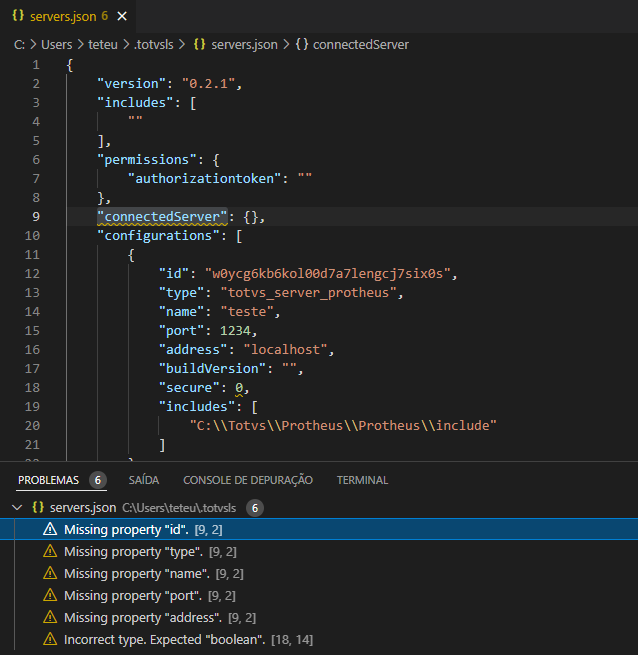Screen dimensions: 638x655
Task: Click the "teste" name value
Action: pyautogui.click(x=247, y=312)
